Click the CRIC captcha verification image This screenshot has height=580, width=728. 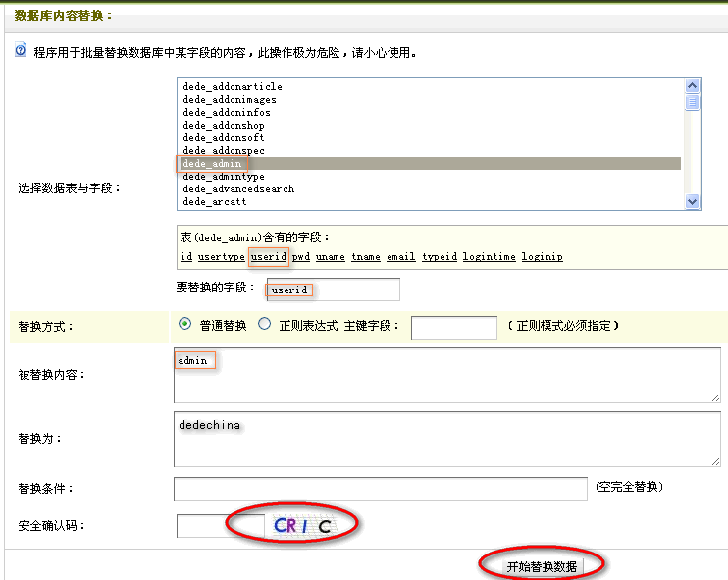pyautogui.click(x=302, y=526)
